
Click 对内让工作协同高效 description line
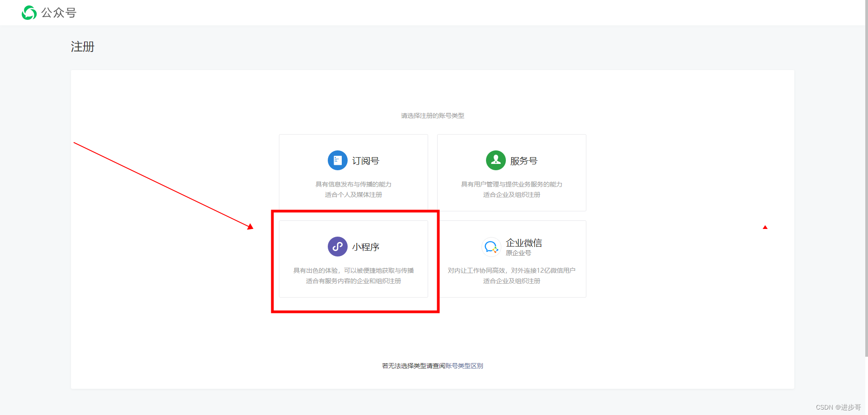(x=512, y=270)
